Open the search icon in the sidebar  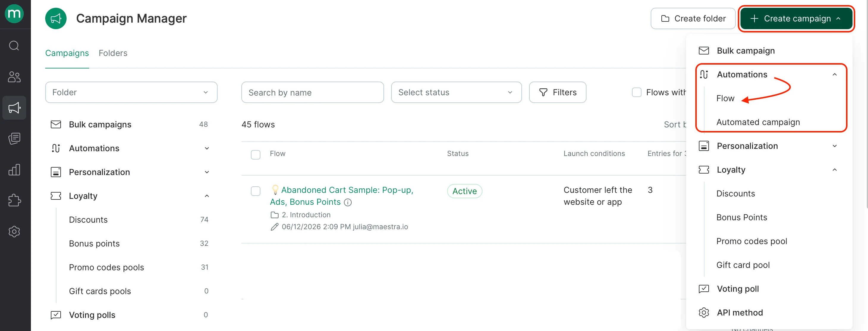14,45
